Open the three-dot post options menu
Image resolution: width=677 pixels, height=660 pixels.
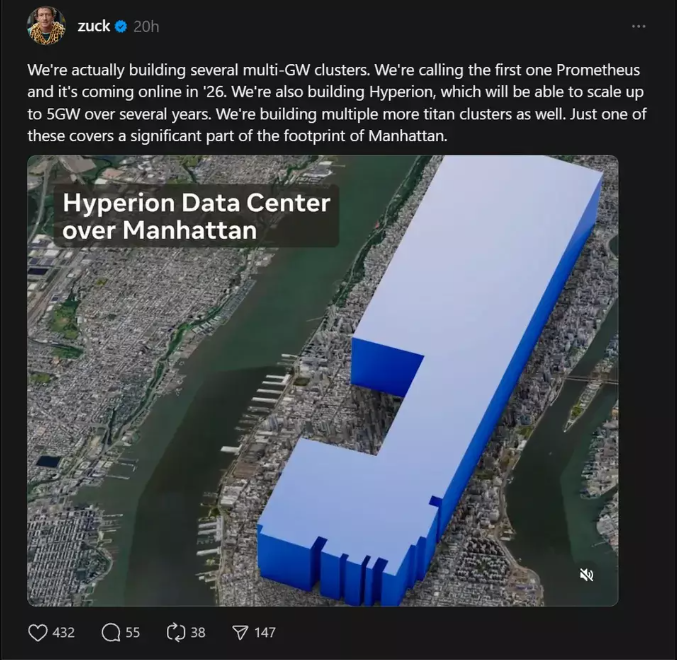click(x=639, y=26)
